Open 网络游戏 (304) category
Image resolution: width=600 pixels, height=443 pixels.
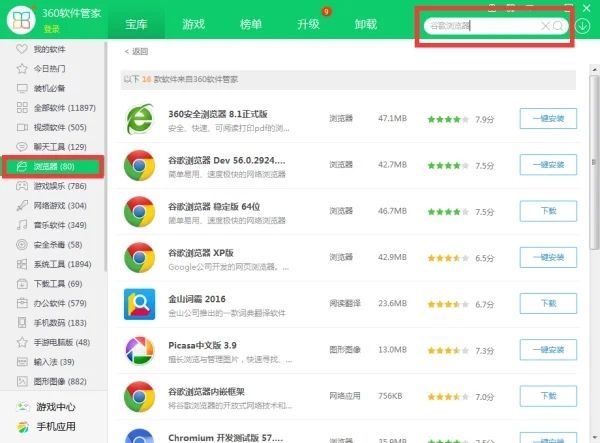click(52, 205)
